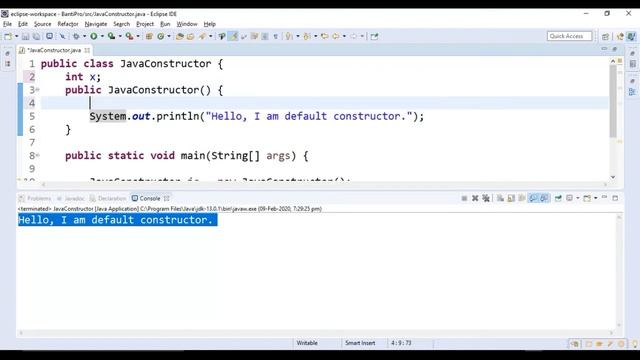
Task: Click Remove All Terminated Launches icon
Action: coord(486,198)
